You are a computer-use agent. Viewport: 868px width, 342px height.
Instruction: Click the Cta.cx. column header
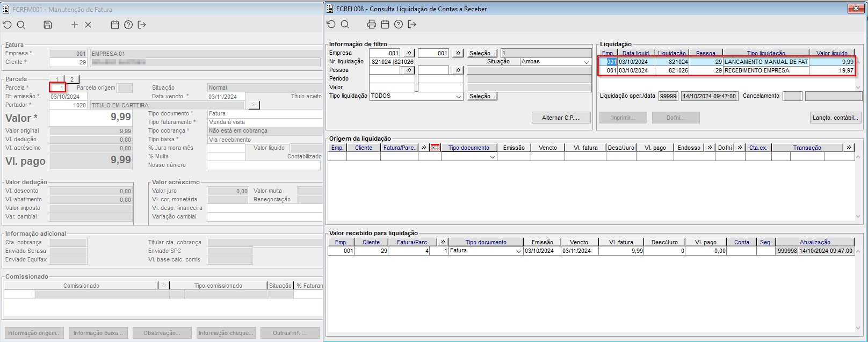[758, 148]
